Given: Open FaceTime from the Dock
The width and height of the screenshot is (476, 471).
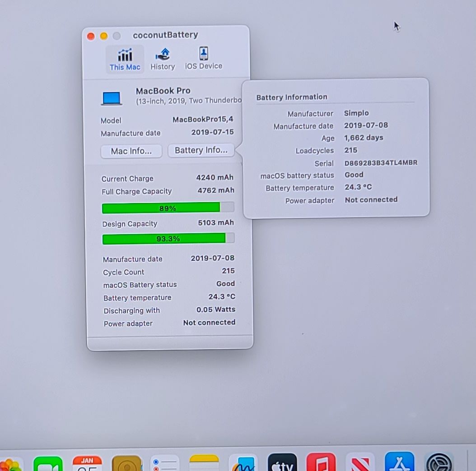Looking at the screenshot, I should [x=48, y=464].
